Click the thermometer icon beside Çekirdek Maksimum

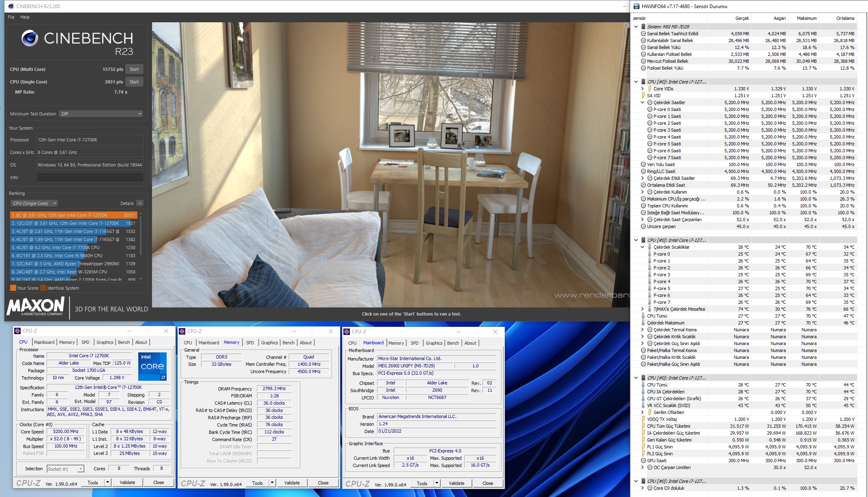[x=643, y=323]
